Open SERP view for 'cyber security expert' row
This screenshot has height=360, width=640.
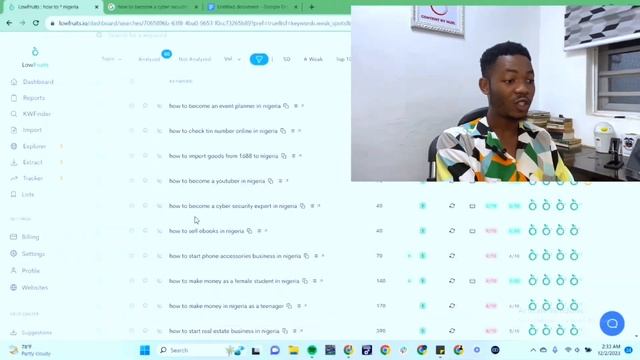pyautogui.click(x=472, y=206)
